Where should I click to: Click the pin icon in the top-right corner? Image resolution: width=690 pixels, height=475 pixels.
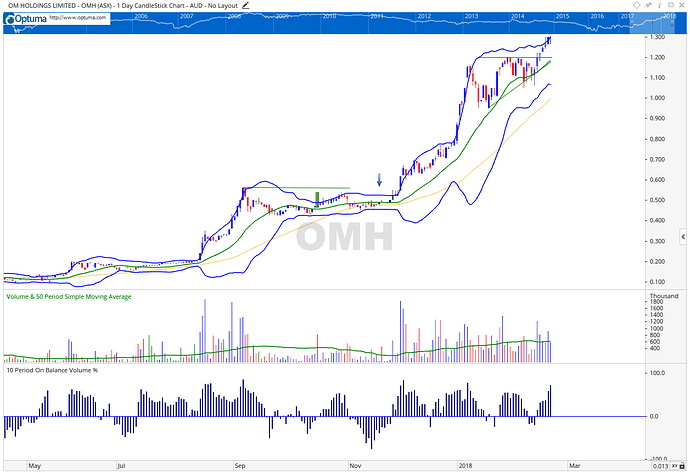648,5
